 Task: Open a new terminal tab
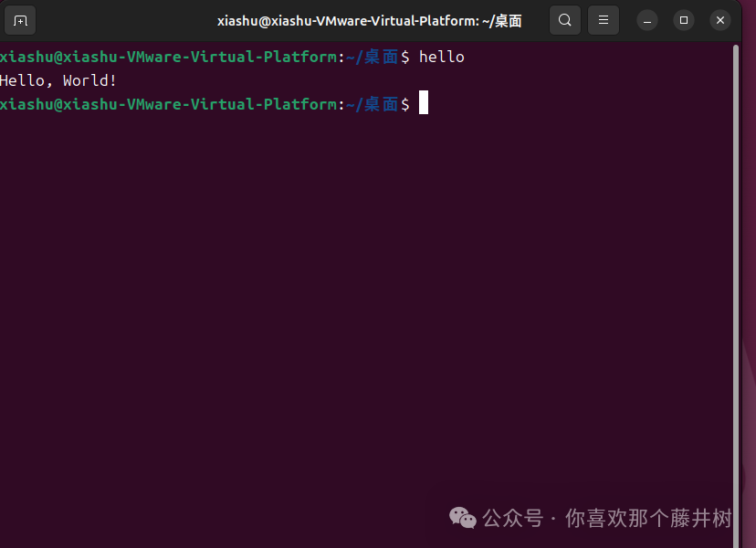(x=20, y=20)
